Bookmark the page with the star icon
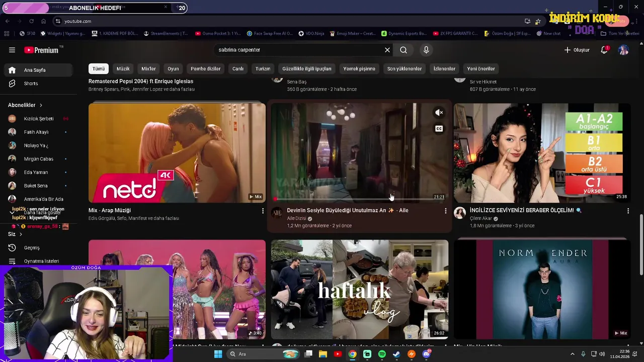The image size is (644, 362). coord(538,21)
